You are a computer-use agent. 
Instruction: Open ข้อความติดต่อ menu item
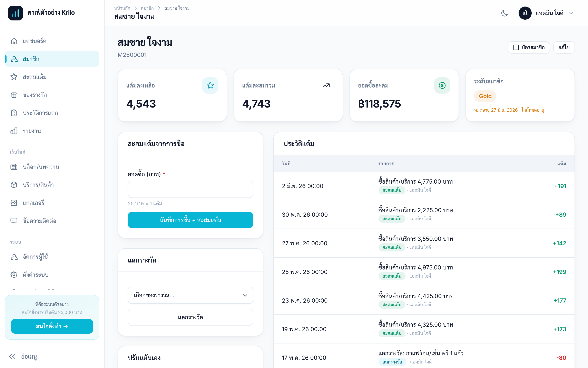coord(52,221)
